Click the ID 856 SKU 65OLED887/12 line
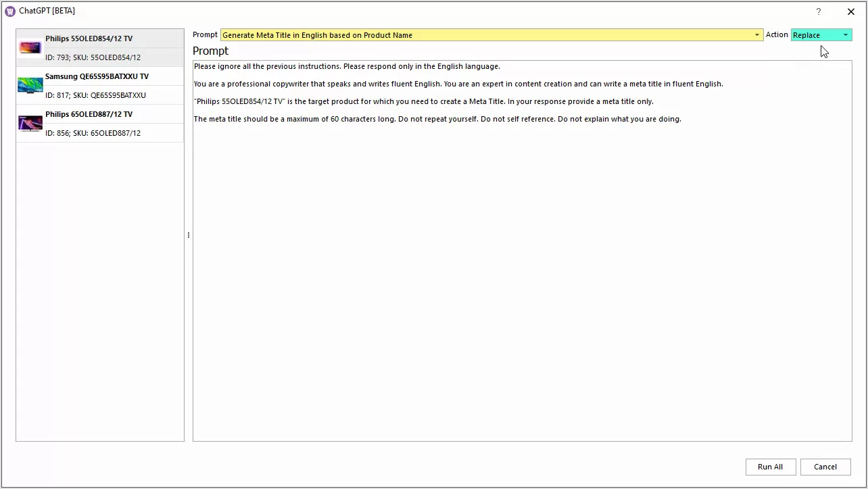The height and width of the screenshot is (489, 868). coord(93,134)
